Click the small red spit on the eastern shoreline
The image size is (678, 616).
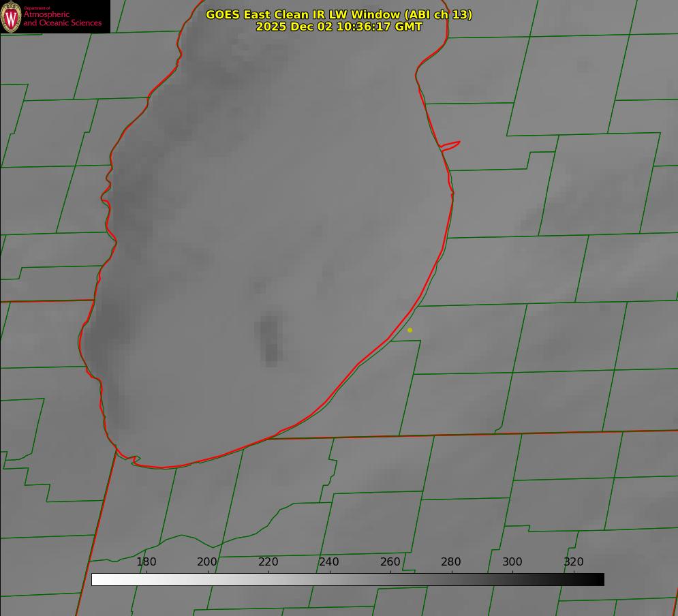pyautogui.click(x=450, y=144)
